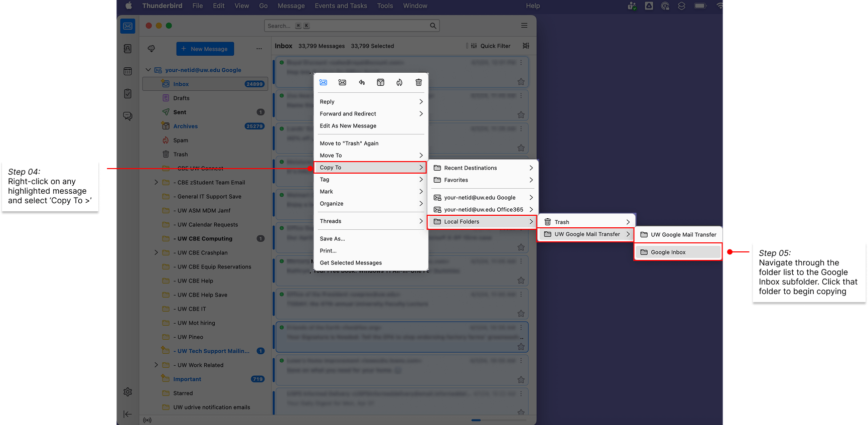This screenshot has width=868, height=425.
Task: Collapse the your-netid@uw.edu Google account tree
Action: 148,70
